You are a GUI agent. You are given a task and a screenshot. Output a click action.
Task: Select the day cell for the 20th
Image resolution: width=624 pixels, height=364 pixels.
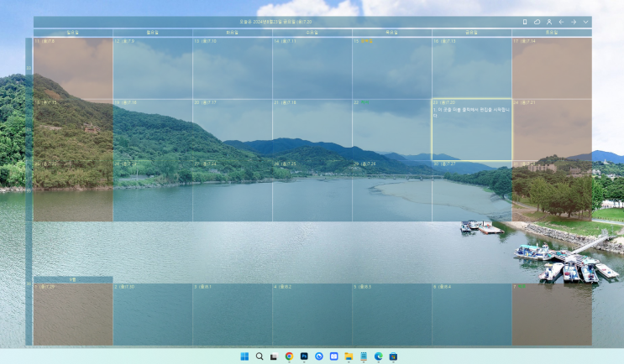coord(233,130)
